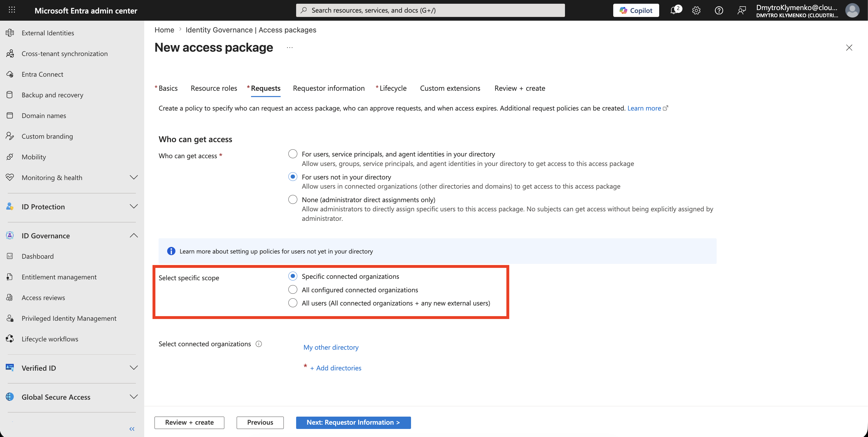This screenshot has width=868, height=437.
Task: Choose All users including new external users
Action: (293, 303)
